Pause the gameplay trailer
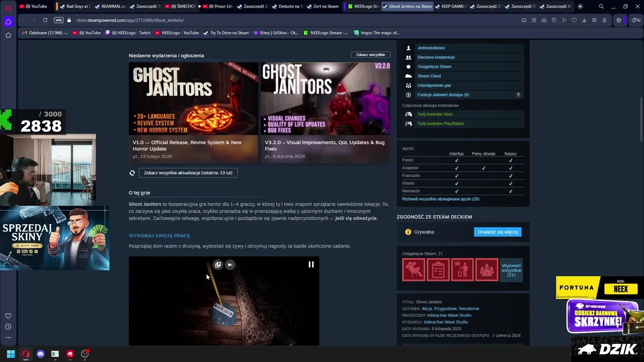The height and width of the screenshot is (362, 644). point(311,264)
